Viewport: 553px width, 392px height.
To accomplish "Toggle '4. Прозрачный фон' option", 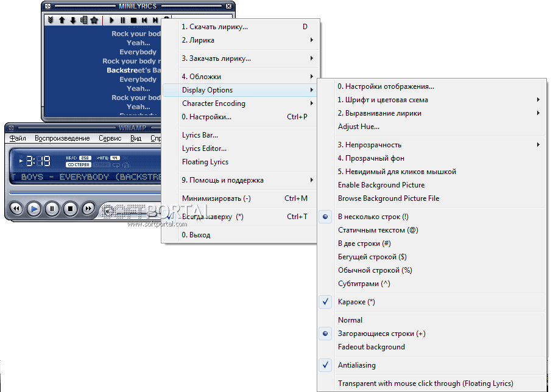I will click(432, 158).
